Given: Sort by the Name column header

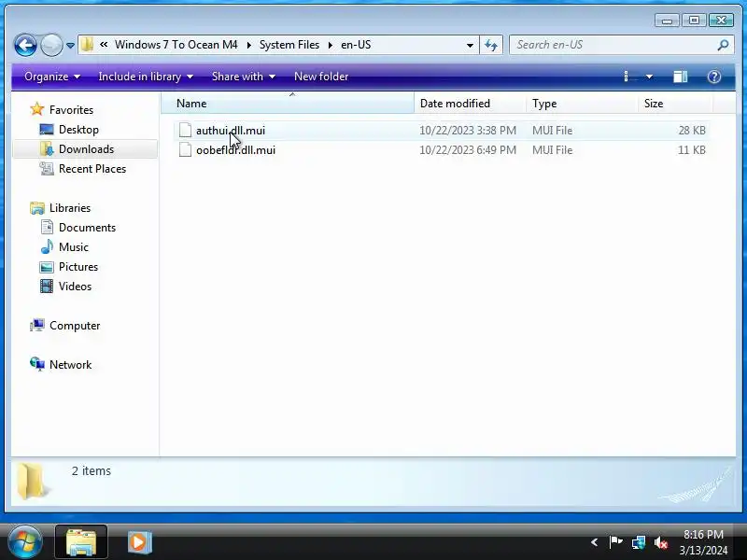Looking at the screenshot, I should click(x=288, y=104).
